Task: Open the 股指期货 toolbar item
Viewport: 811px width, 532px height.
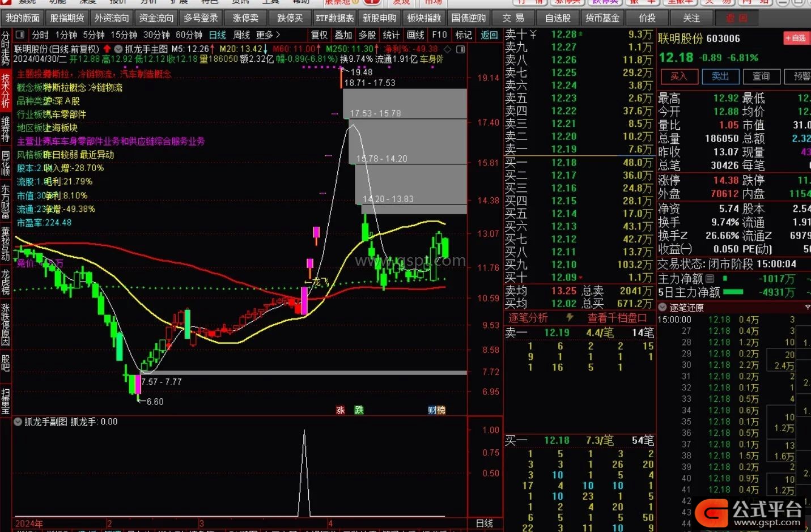Action: [67, 18]
